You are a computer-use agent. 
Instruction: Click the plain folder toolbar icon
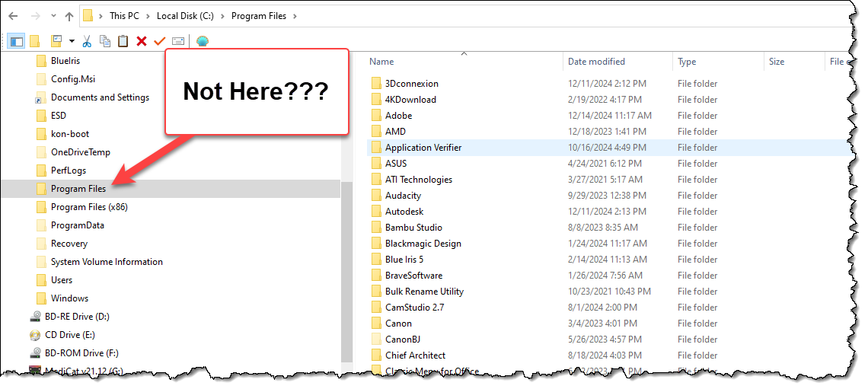pyautogui.click(x=35, y=41)
